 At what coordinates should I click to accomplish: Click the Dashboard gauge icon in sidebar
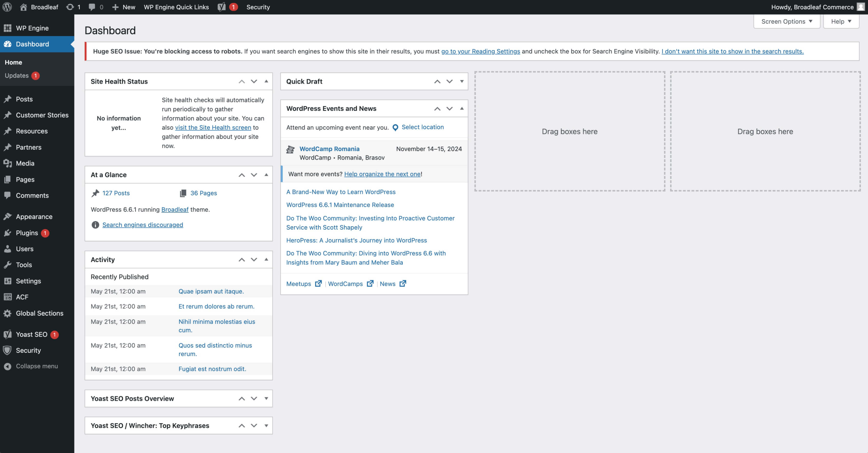[7, 44]
